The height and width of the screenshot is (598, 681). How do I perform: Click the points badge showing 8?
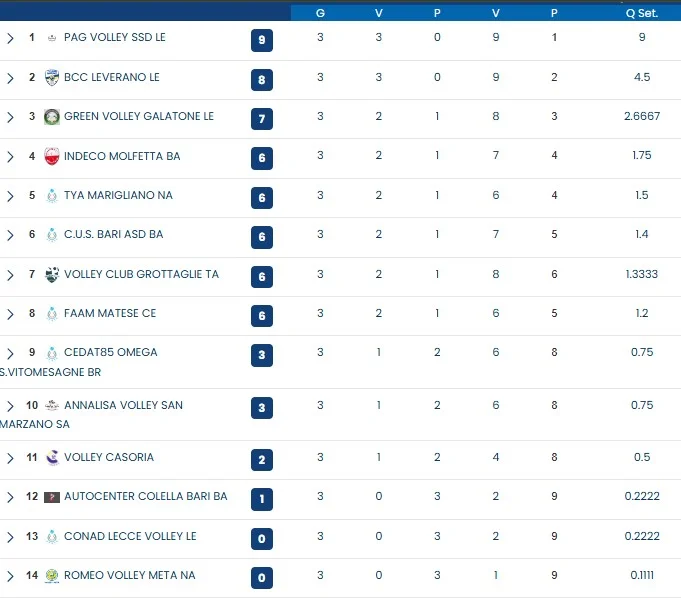[262, 80]
